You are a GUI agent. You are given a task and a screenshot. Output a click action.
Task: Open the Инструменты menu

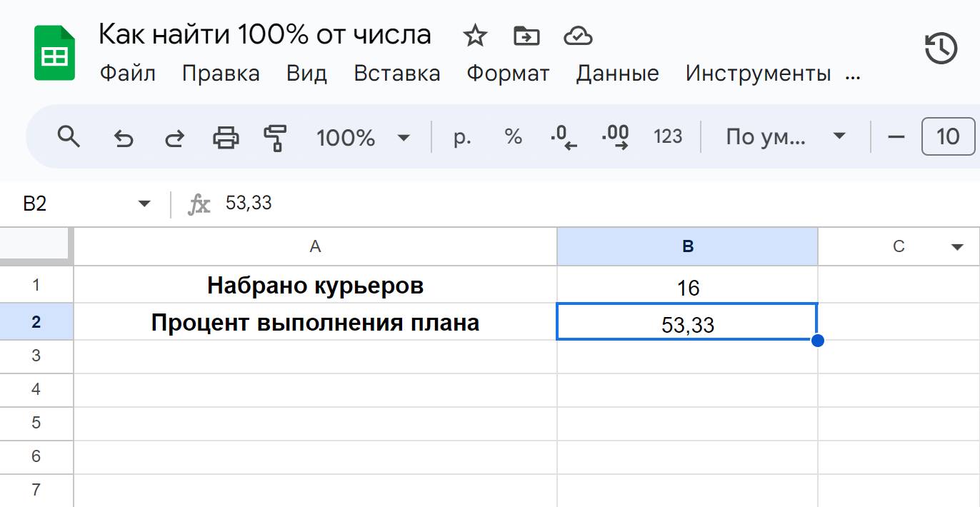(758, 74)
